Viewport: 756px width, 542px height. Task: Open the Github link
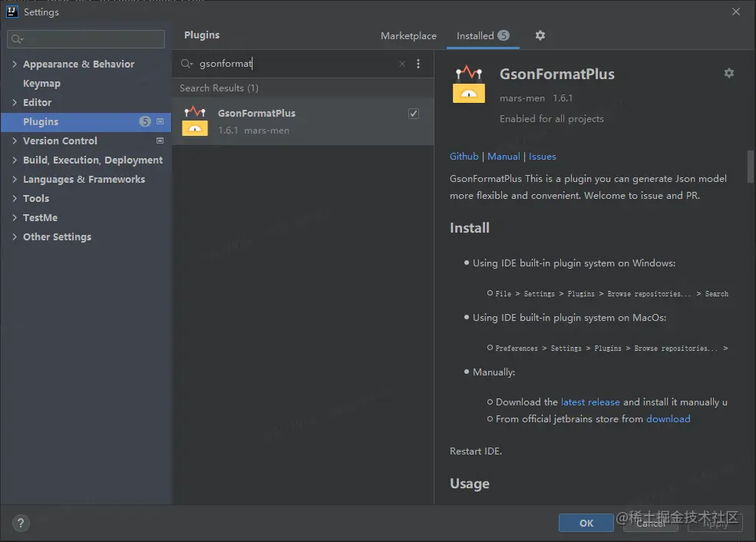point(464,157)
